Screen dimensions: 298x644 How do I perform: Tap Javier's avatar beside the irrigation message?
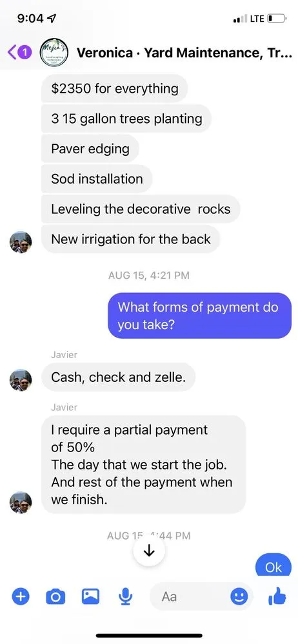click(x=21, y=242)
